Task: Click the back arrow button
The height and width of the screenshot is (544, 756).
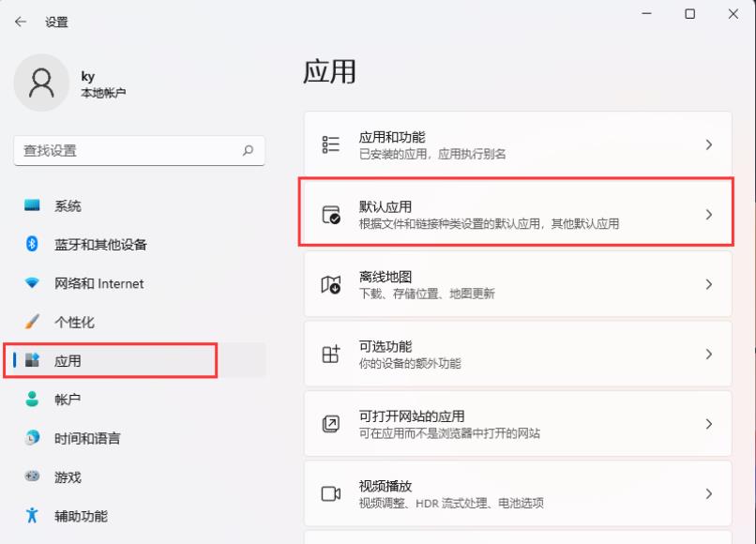Action: click(x=19, y=21)
